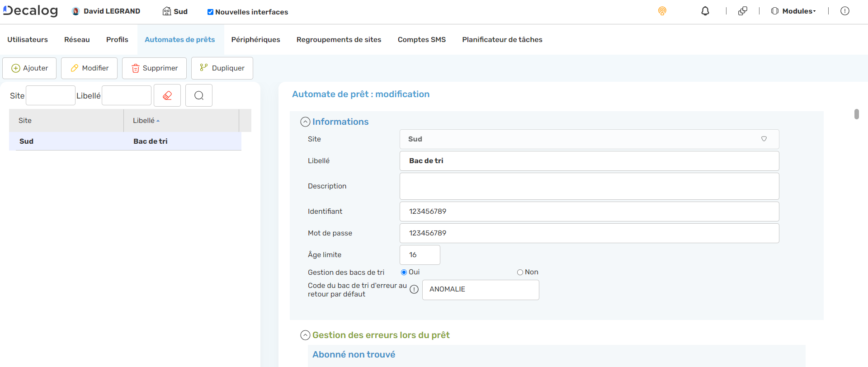Collapse the Informations section
868x367 pixels.
pyautogui.click(x=306, y=122)
